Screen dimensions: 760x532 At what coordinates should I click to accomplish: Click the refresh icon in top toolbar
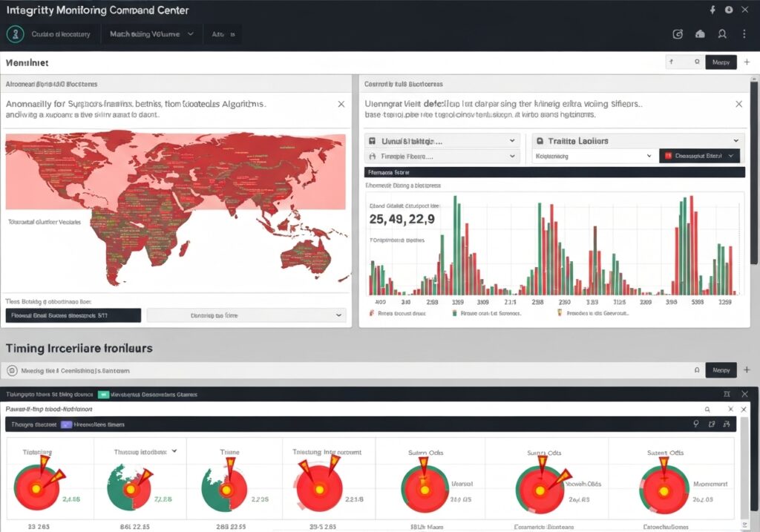coord(677,34)
